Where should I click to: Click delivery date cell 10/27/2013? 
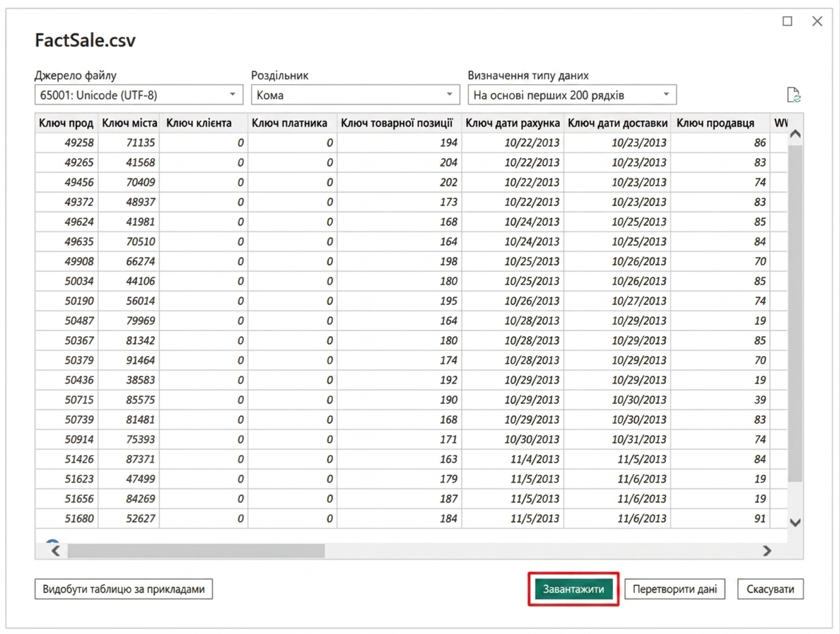[x=617, y=301]
